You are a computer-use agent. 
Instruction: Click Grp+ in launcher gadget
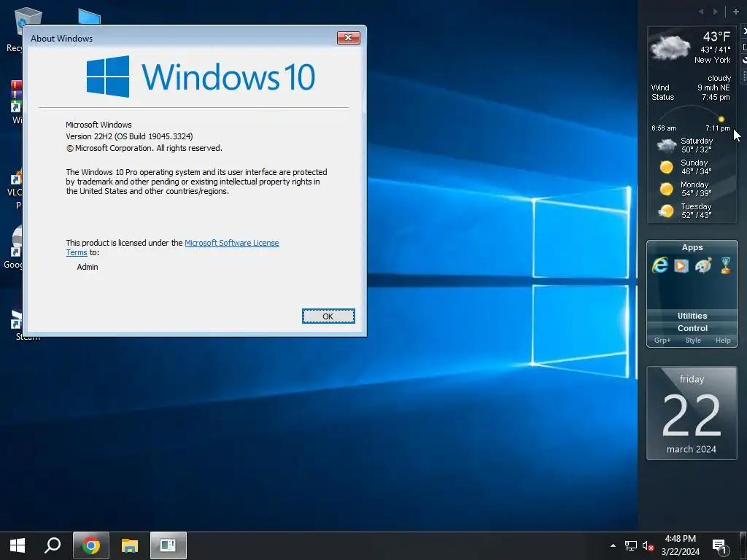click(x=662, y=341)
